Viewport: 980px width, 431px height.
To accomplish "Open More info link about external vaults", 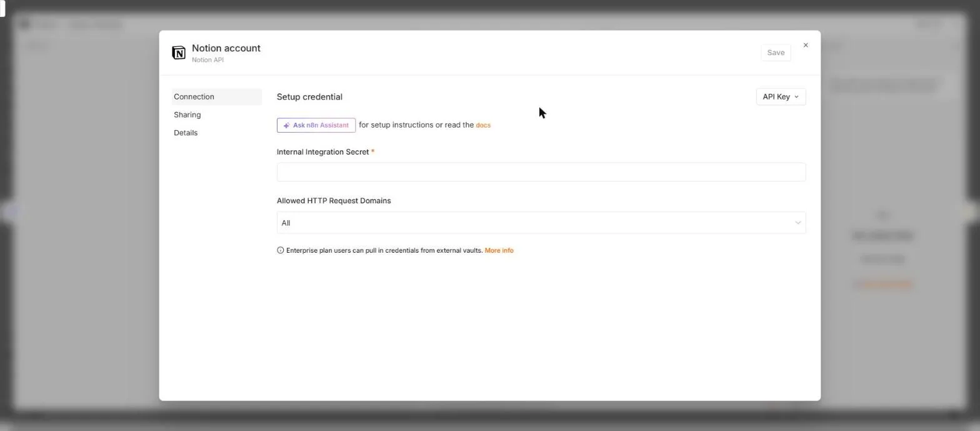I will pos(499,250).
